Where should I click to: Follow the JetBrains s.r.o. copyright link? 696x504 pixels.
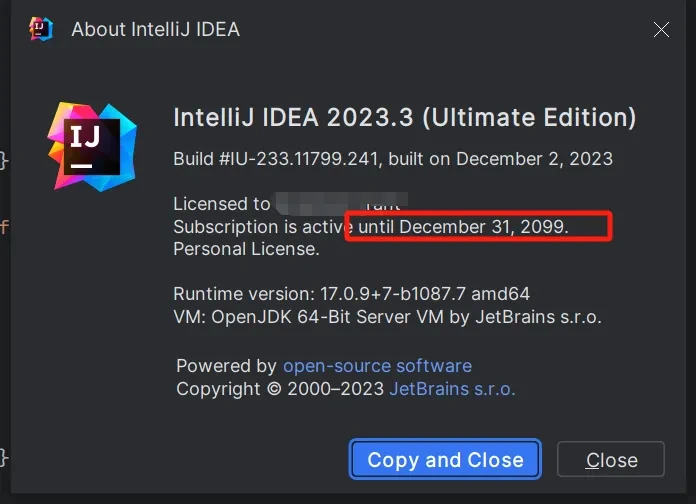(x=452, y=389)
